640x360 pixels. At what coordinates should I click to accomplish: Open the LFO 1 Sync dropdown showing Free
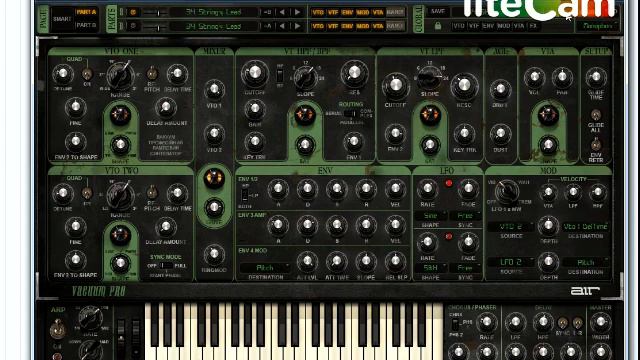pyautogui.click(x=465, y=216)
